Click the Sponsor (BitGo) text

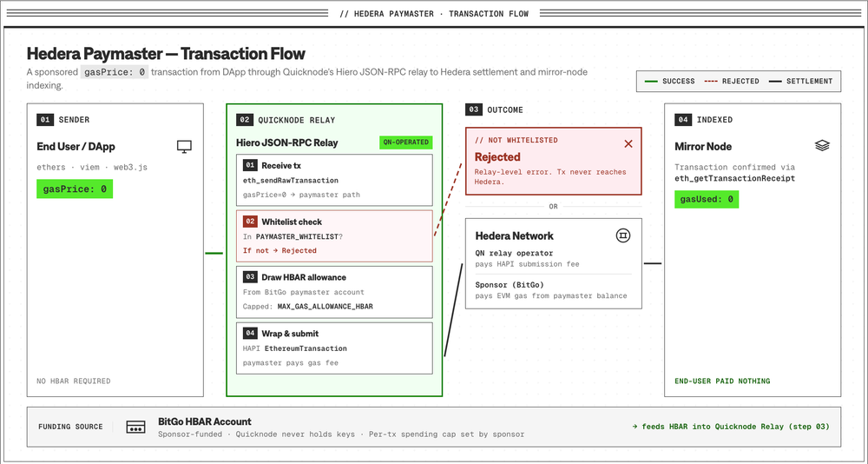point(508,285)
